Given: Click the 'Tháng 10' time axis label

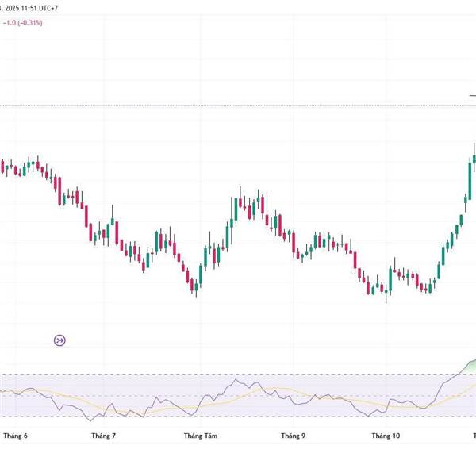Looking at the screenshot, I should click(x=386, y=436).
